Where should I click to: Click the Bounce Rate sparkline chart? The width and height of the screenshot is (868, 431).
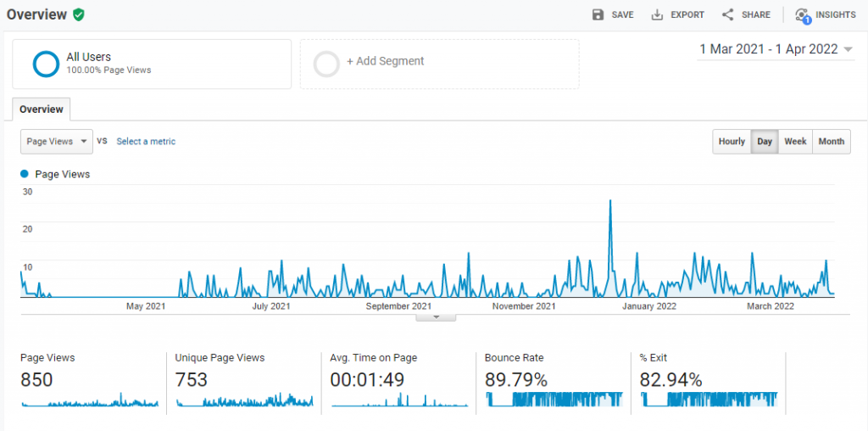[x=554, y=399]
